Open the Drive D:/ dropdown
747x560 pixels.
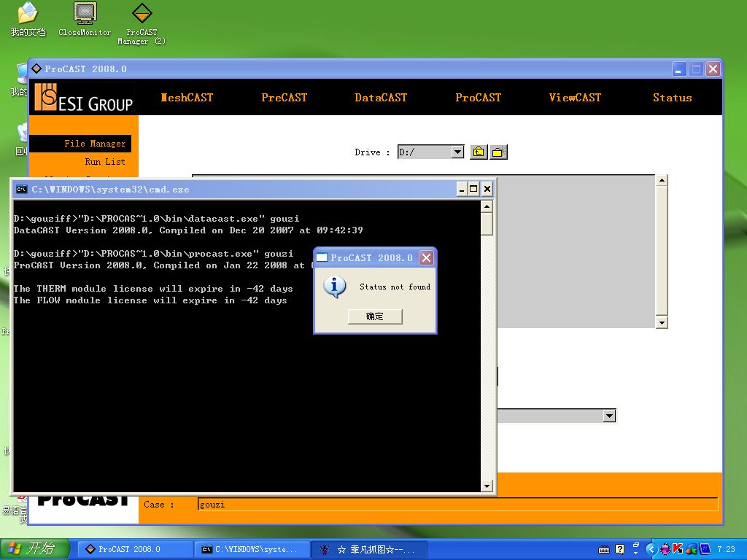[x=457, y=152]
